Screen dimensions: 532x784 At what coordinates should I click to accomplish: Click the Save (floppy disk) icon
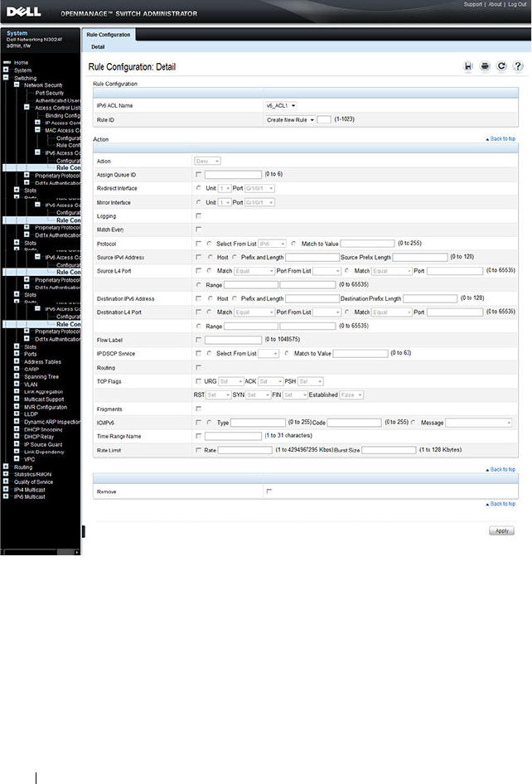coord(468,66)
